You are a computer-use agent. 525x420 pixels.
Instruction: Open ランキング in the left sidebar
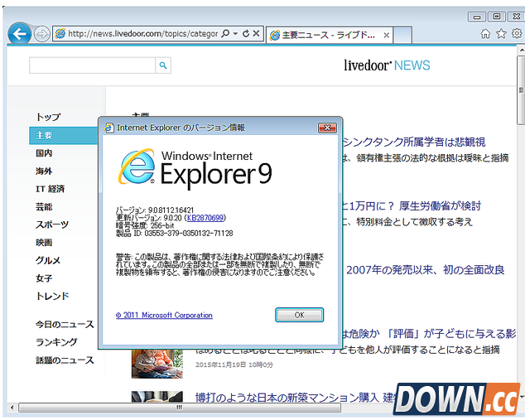[56, 342]
